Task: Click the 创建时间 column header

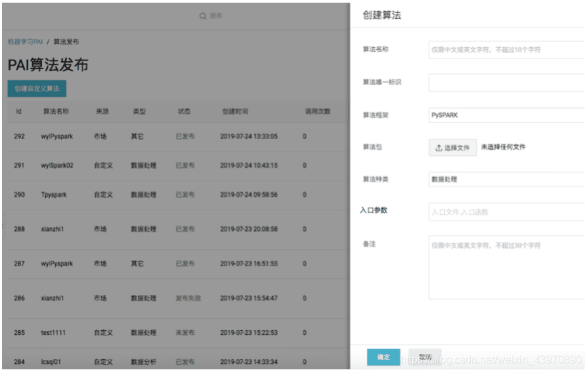Action: [x=235, y=112]
